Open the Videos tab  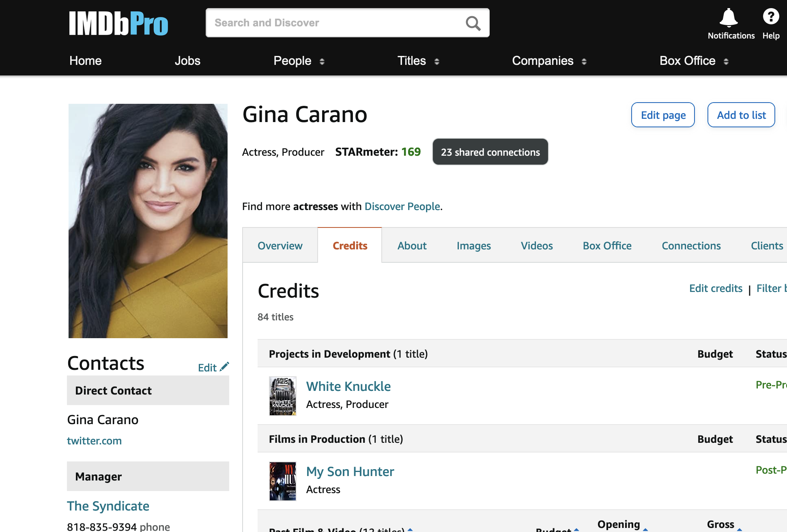[x=537, y=245]
